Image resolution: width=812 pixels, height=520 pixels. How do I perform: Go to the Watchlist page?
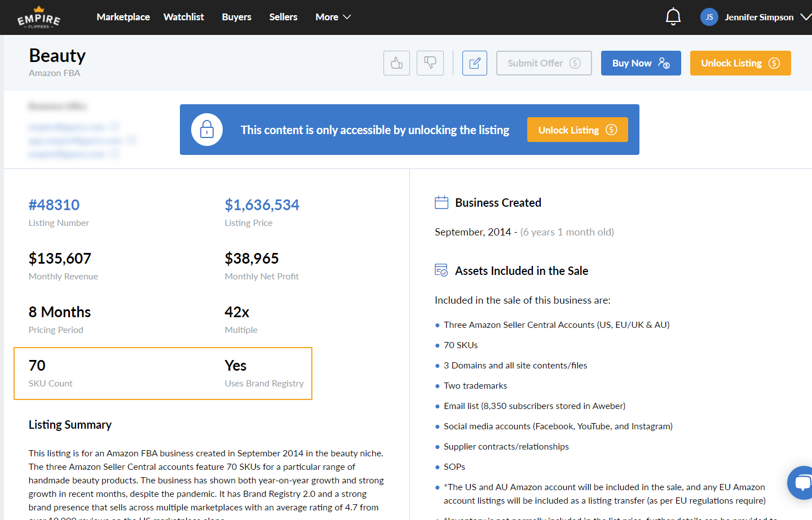tap(184, 17)
